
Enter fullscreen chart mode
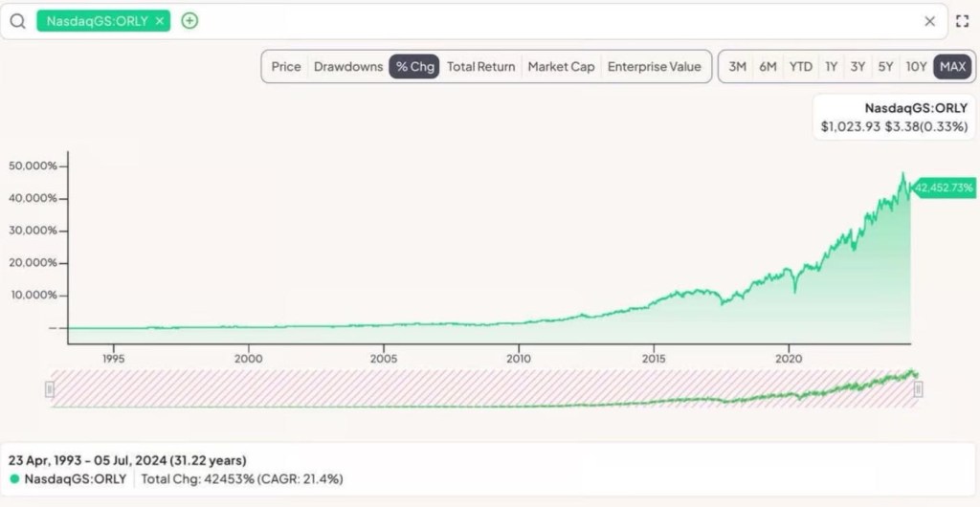click(963, 21)
